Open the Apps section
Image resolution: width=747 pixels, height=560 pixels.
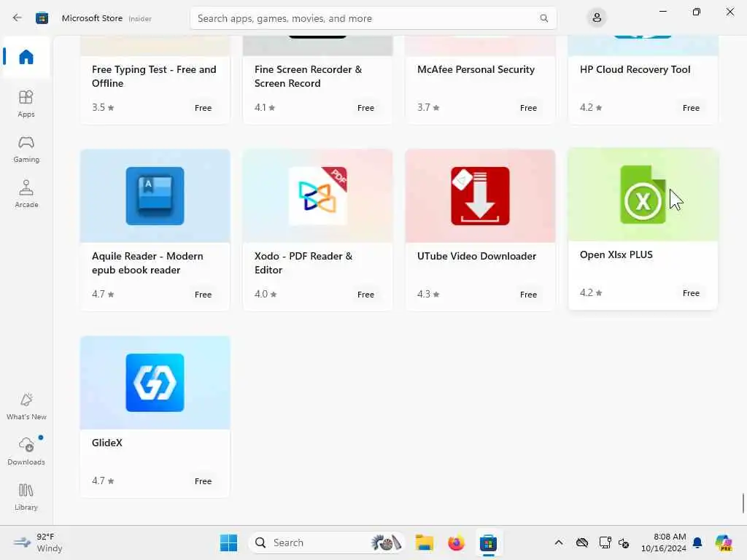coord(26,104)
